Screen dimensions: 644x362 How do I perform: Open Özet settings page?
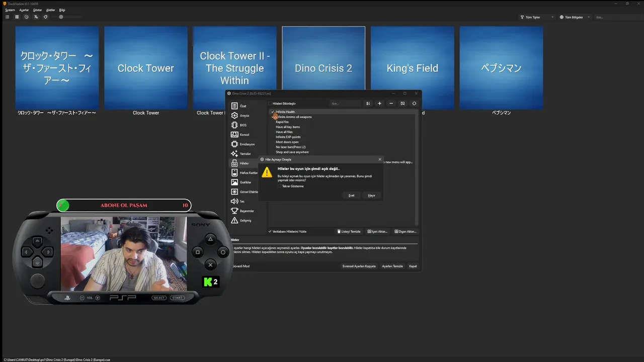243,106
